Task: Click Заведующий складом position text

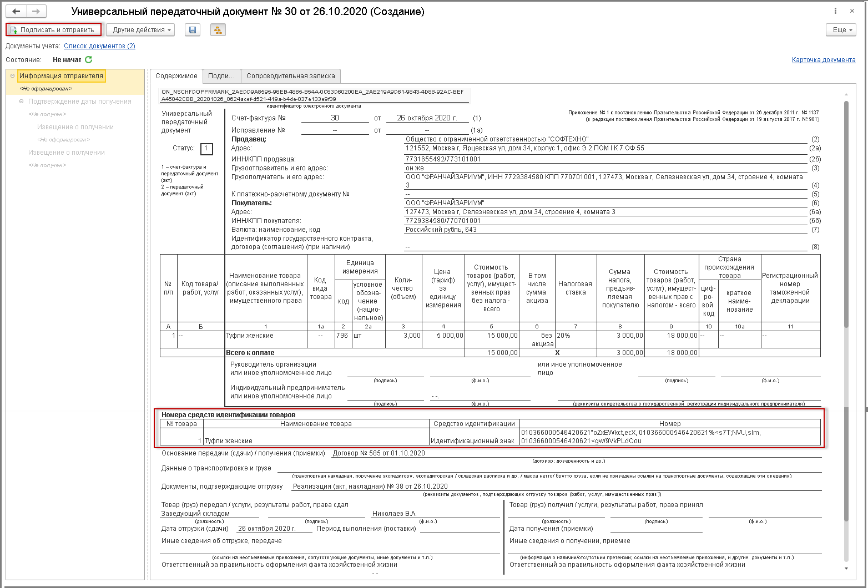Action: 195,514
